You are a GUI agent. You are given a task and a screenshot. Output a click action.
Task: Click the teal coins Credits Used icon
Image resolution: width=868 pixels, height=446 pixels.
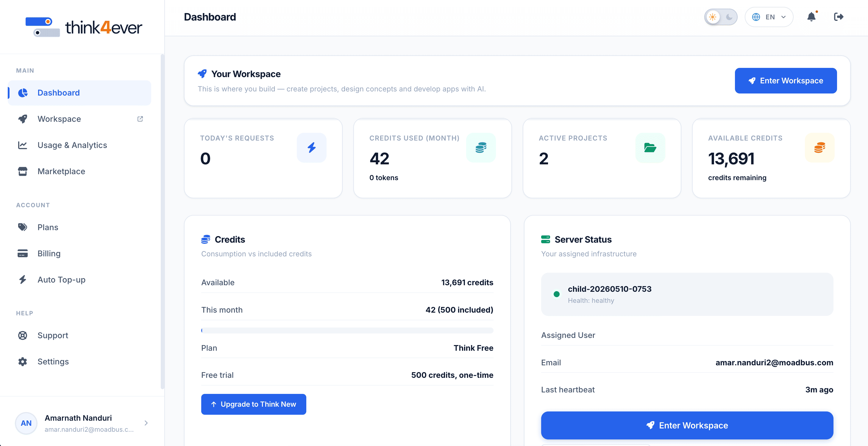click(481, 147)
